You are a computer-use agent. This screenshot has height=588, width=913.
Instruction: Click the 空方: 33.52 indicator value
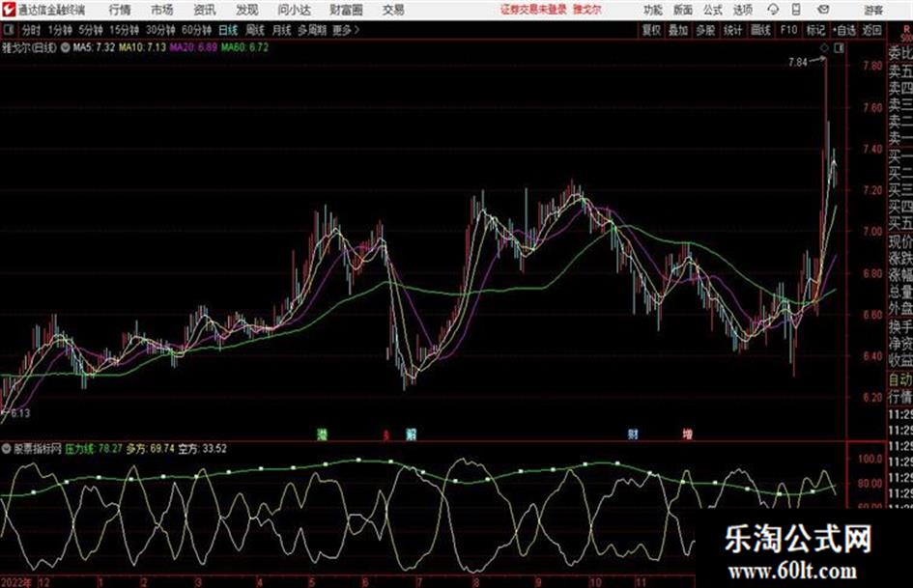click(203, 449)
